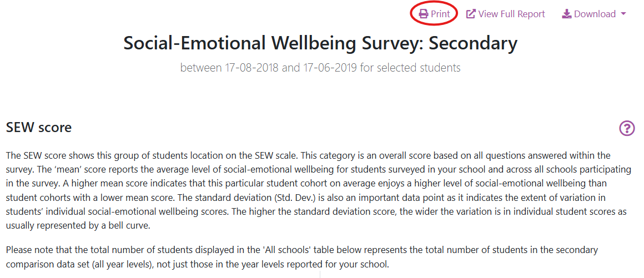Click the SEW score section heading
Screen dimensions: 644x278
39,128
